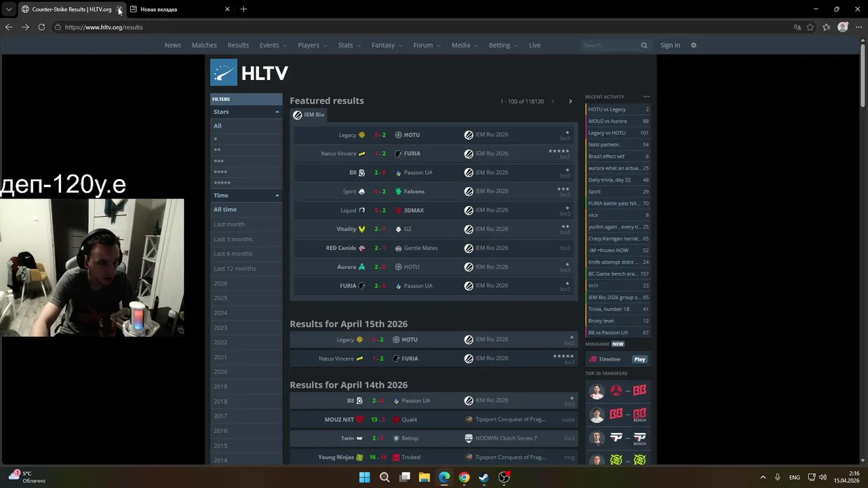Open Microsoft Edge from taskbar
Screen dimensions: 868x488
pos(444,477)
